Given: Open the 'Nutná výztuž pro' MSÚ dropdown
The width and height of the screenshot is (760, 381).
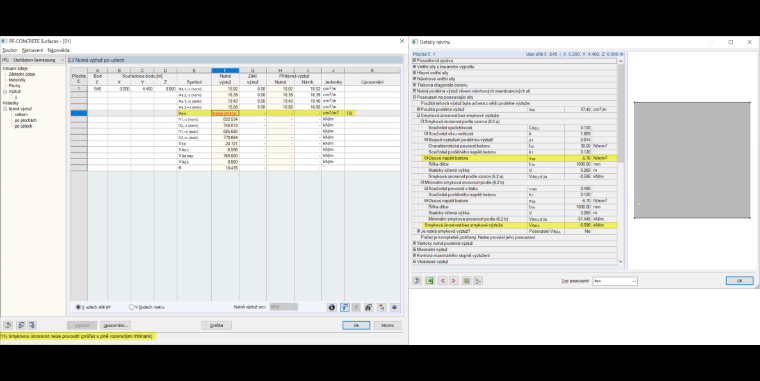Looking at the screenshot, I should coord(284,307).
